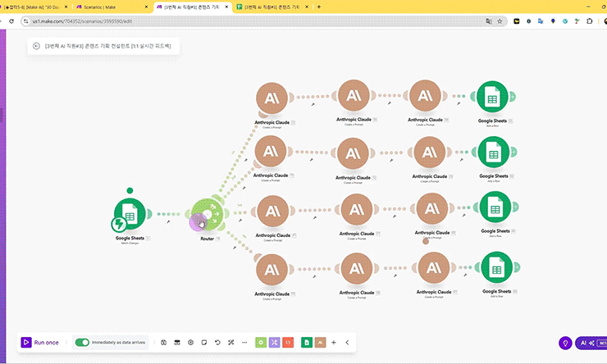Go back using the arrow beside scenario title
Image resolution: width=607 pixels, height=364 pixels.
[36, 46]
